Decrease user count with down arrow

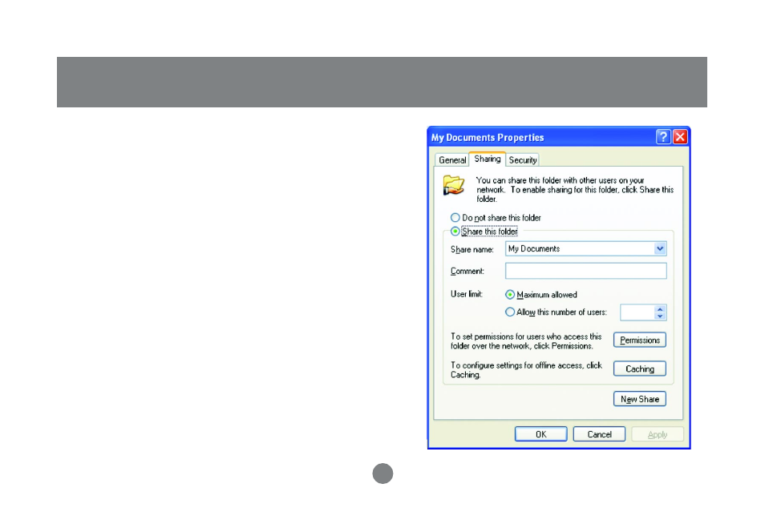pos(660,316)
